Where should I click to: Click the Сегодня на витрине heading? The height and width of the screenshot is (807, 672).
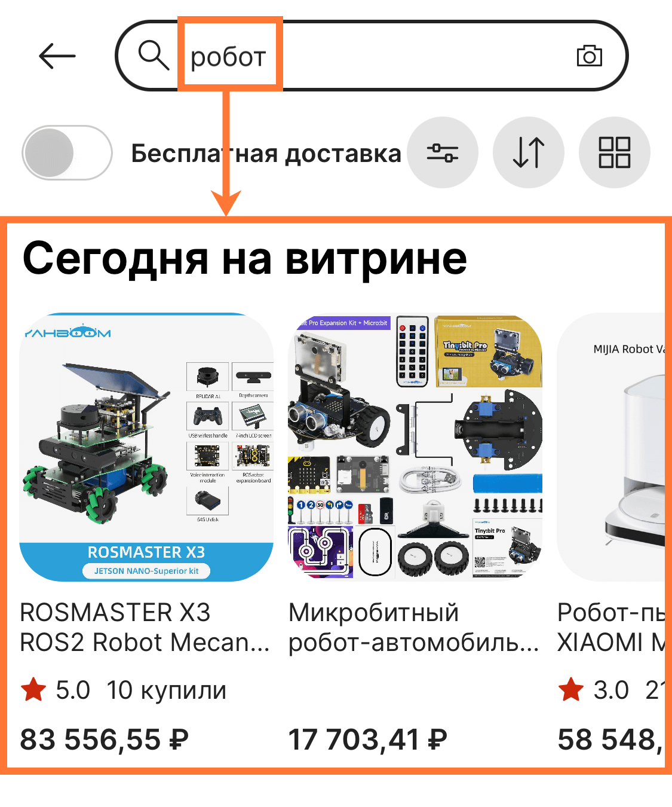pyautogui.click(x=245, y=258)
